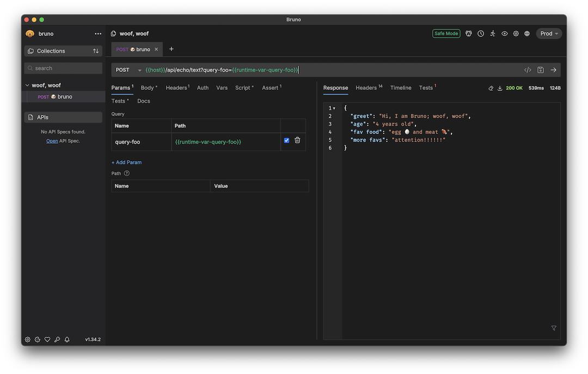This screenshot has height=374, width=588.
Task: Click the Generate Code icon in URL bar
Action: 528,70
